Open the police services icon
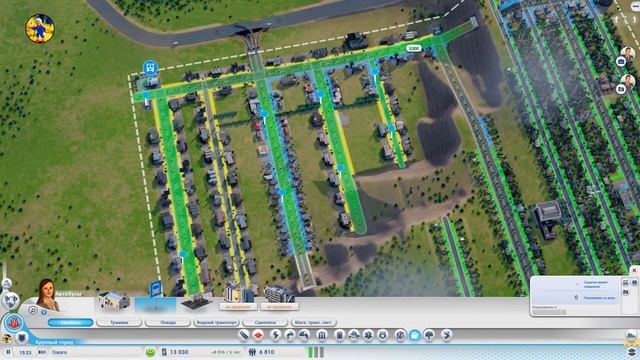 click(383, 335)
